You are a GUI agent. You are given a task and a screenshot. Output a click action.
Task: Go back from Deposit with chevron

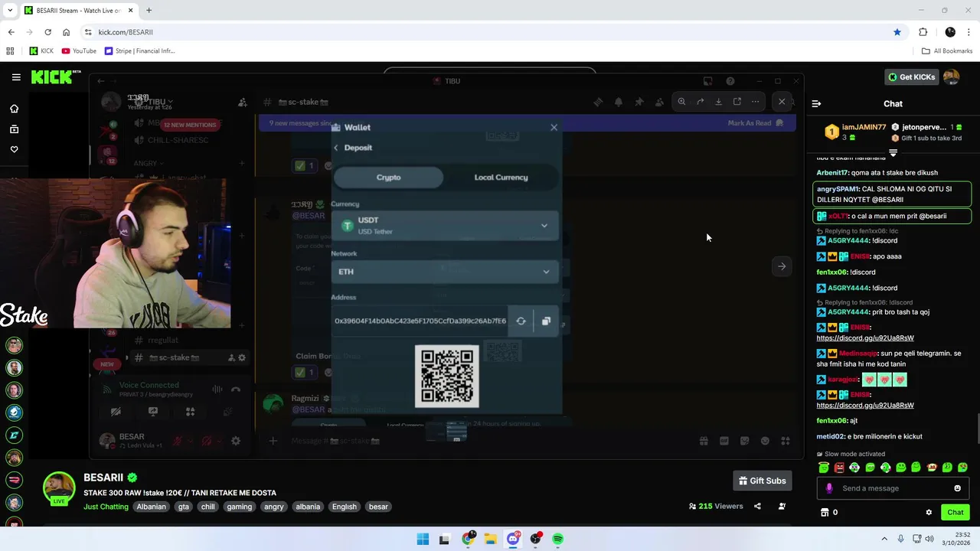point(335,148)
